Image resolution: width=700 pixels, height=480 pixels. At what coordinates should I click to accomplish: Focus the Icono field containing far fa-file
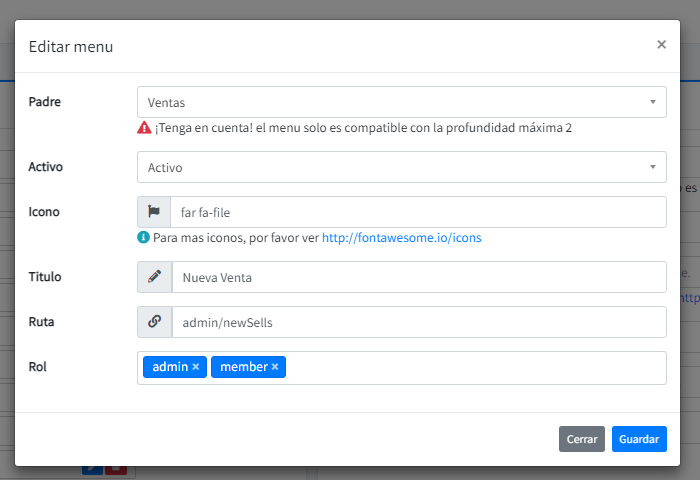click(417, 212)
